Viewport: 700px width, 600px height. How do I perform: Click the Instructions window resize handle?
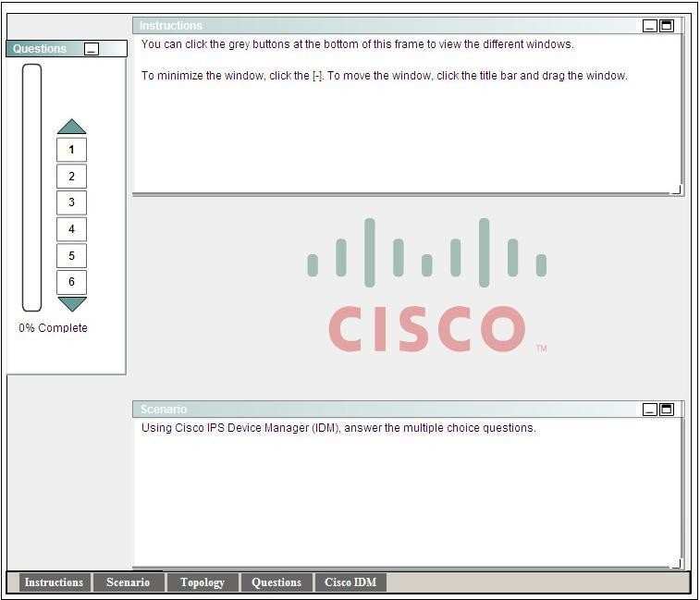pyautogui.click(x=677, y=190)
